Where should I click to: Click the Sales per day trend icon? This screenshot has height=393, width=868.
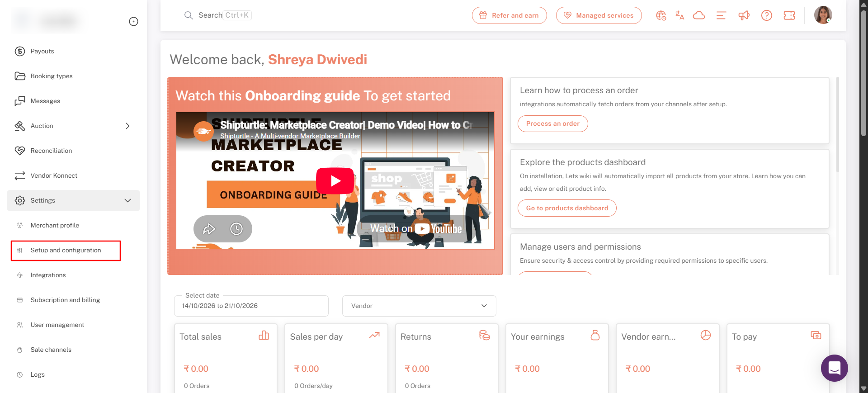(374, 335)
